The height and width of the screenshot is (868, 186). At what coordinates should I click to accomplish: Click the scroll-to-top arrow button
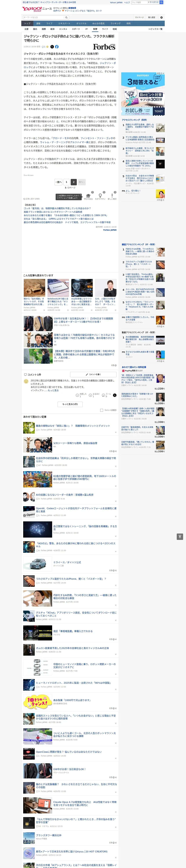tap(180, 536)
